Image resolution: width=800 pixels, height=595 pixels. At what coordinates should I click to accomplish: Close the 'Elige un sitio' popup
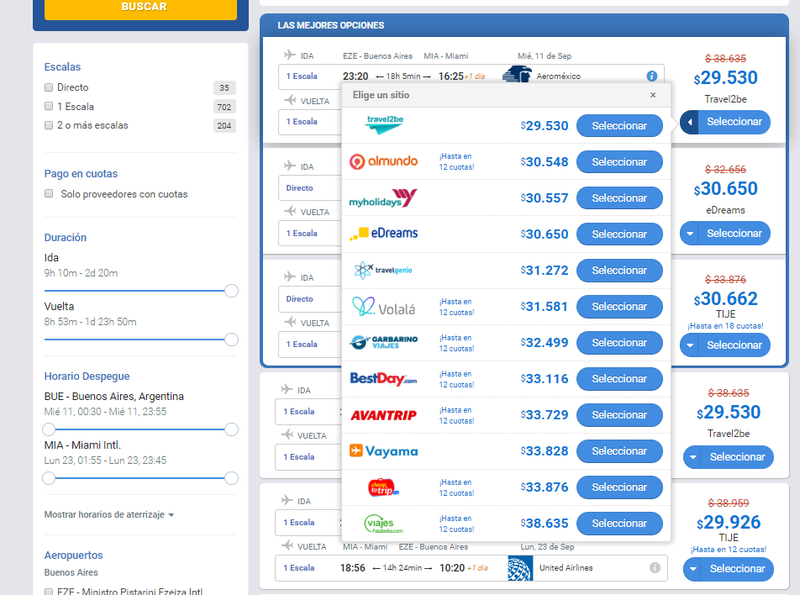(x=653, y=95)
